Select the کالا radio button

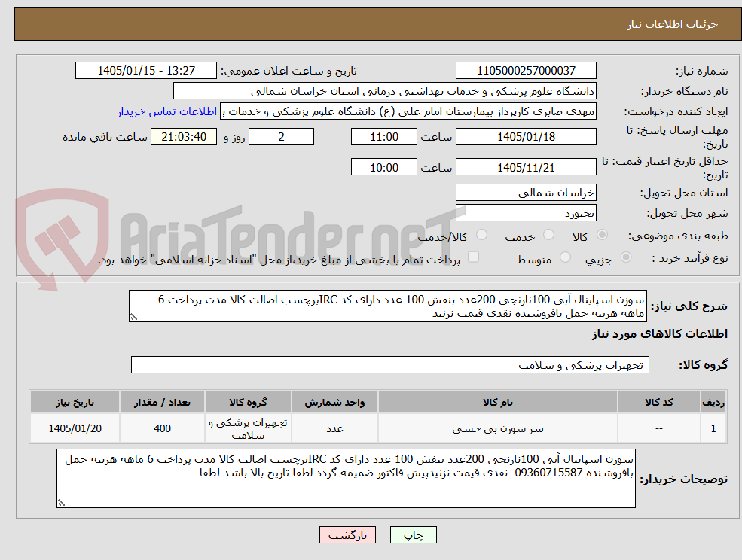tap(603, 235)
